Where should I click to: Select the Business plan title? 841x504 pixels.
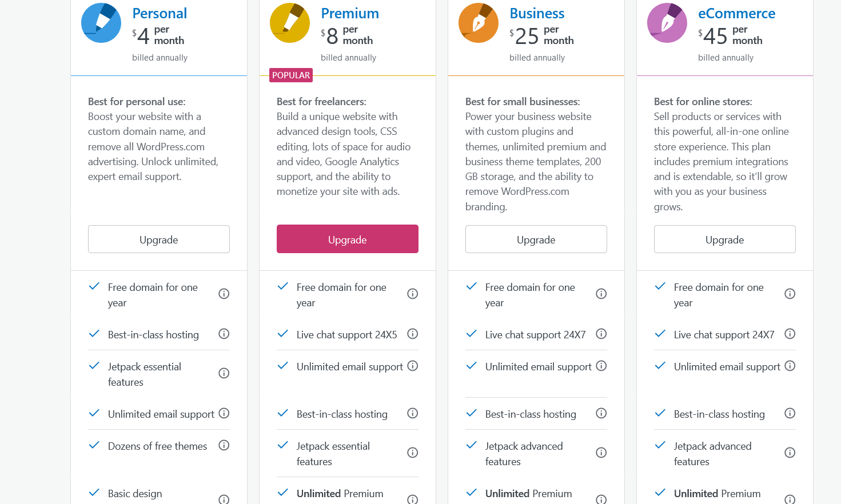(537, 13)
